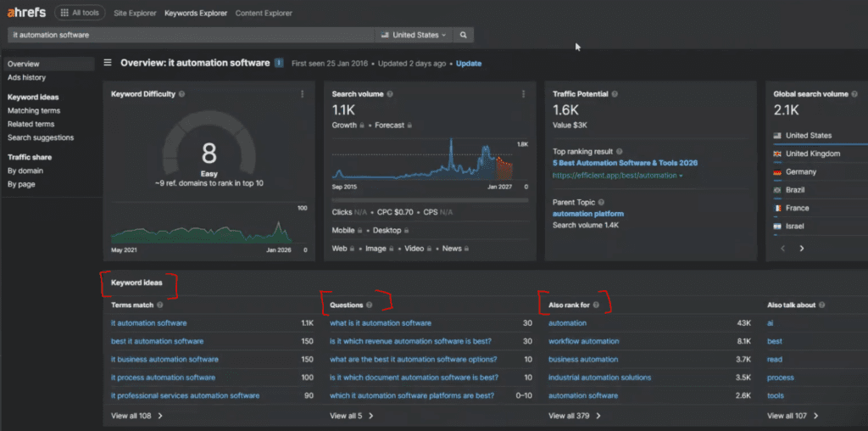Open the automation platform parent topic
This screenshot has width=868, height=431.
coord(588,214)
